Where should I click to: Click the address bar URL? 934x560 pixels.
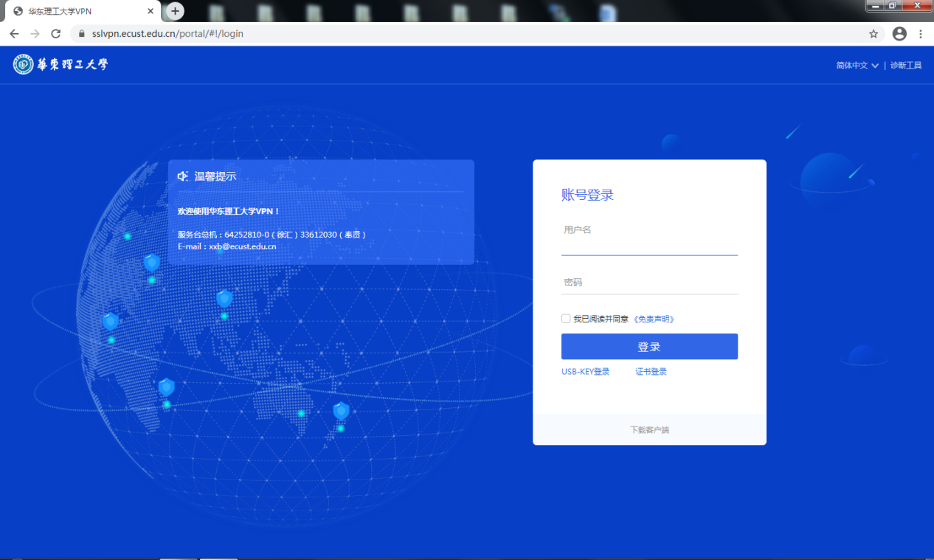point(168,34)
